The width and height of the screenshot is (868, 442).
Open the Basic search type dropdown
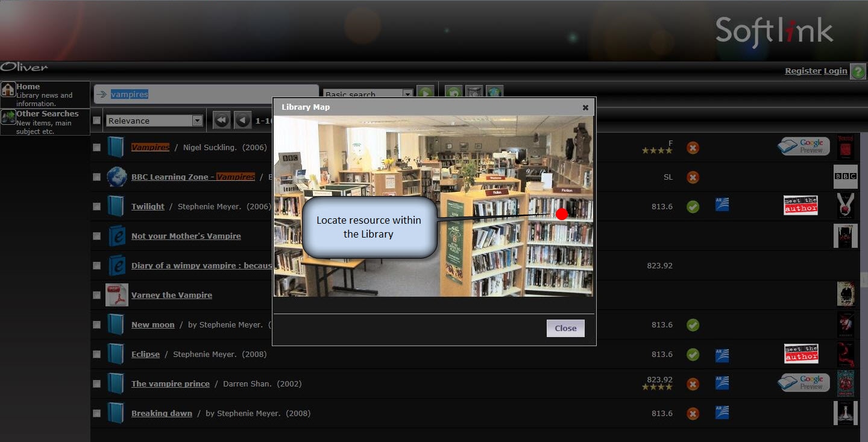407,94
